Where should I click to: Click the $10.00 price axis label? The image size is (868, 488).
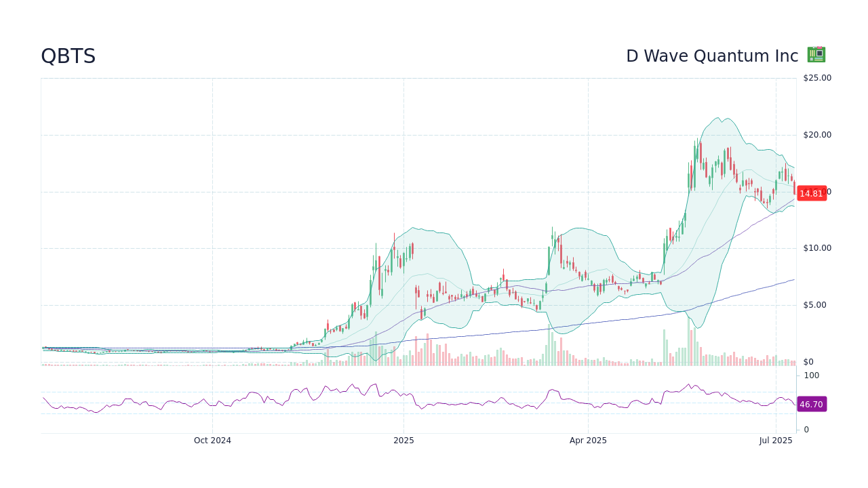817,248
